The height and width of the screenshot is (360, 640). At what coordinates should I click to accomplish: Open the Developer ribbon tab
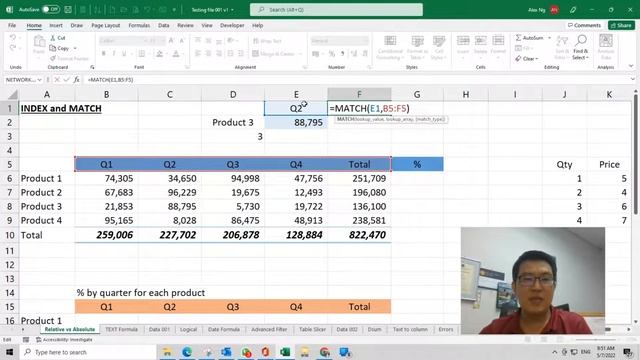[232, 25]
